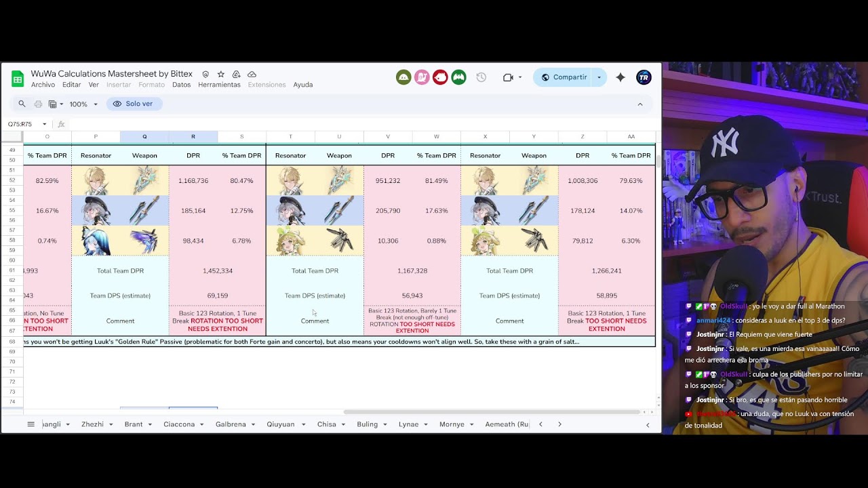
Task: Select row header 61
Action: [12, 270]
